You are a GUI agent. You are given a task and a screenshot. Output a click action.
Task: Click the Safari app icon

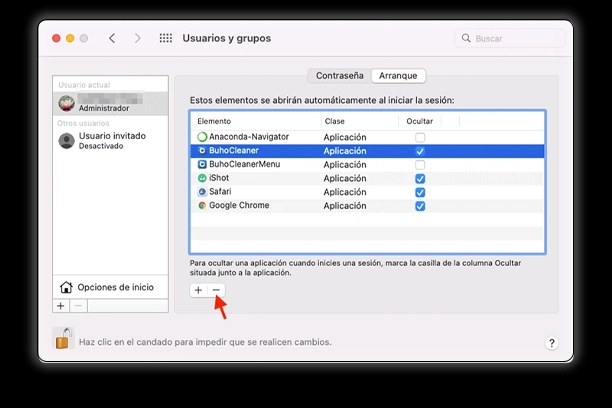(x=202, y=192)
